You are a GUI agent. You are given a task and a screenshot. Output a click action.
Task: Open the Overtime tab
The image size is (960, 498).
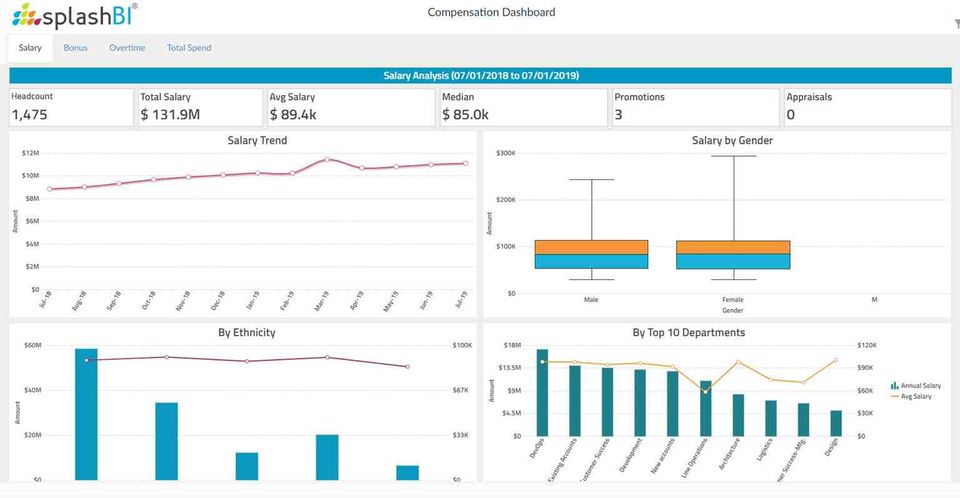coord(127,48)
